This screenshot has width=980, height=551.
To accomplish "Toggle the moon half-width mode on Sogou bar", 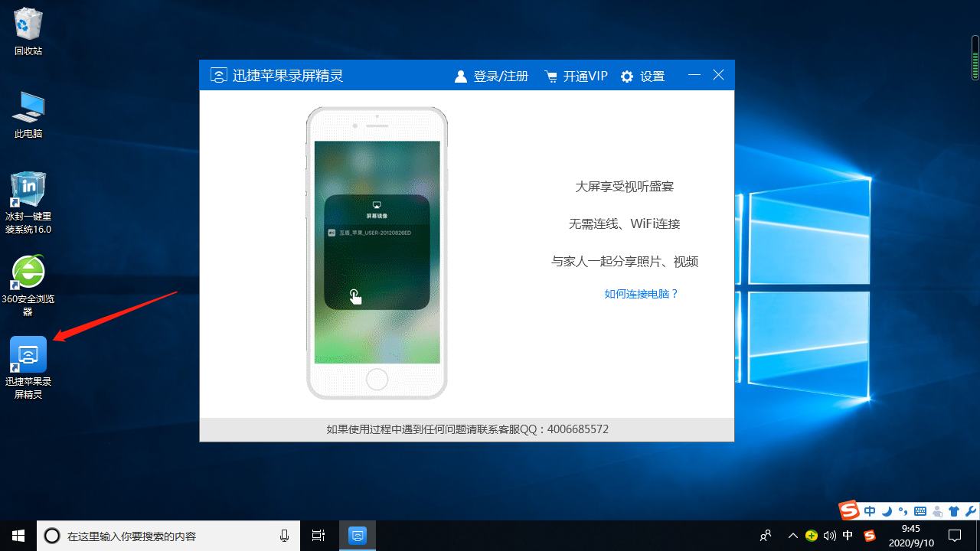I will (x=887, y=511).
